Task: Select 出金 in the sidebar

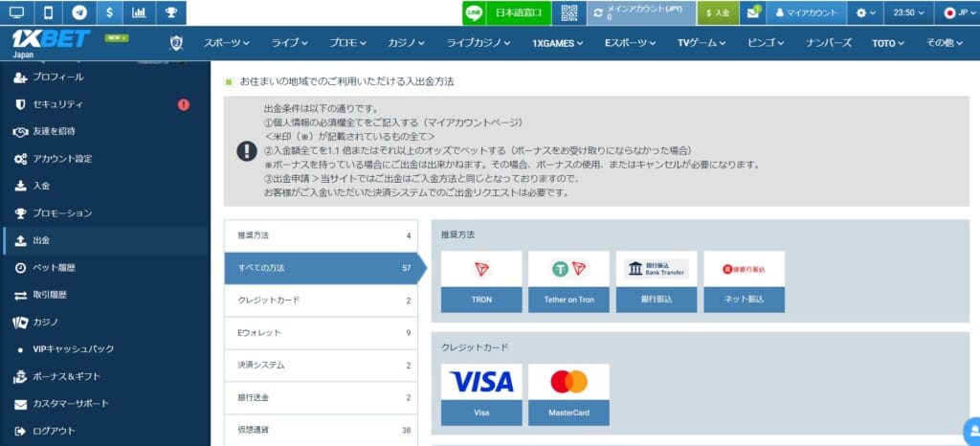Action: (x=105, y=240)
